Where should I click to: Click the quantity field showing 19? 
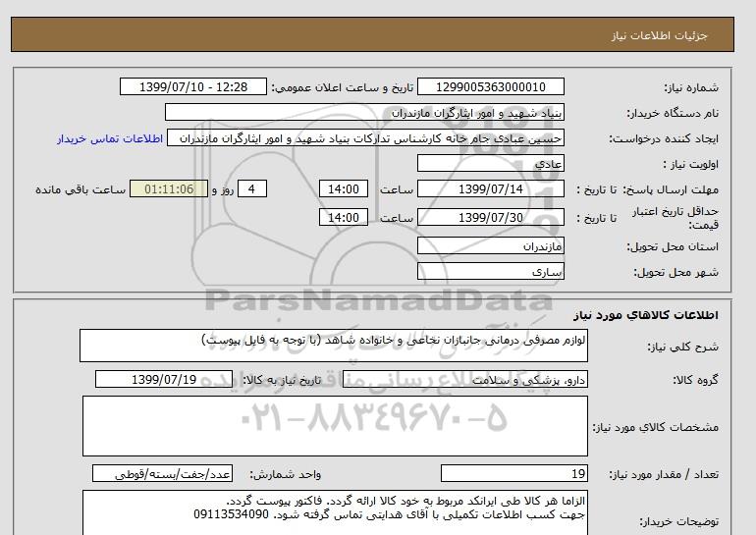click(x=513, y=474)
